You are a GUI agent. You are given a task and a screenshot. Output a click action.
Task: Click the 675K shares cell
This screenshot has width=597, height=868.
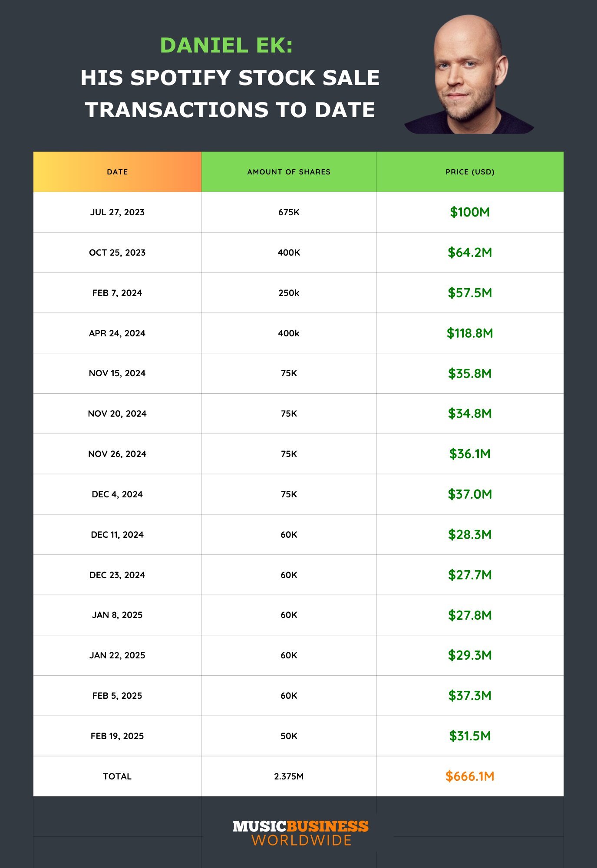(289, 212)
